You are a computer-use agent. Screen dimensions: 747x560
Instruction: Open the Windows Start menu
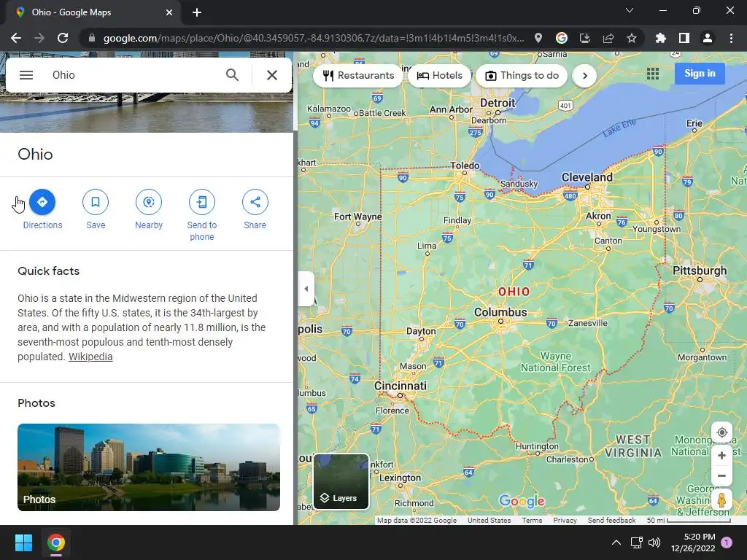(23, 542)
